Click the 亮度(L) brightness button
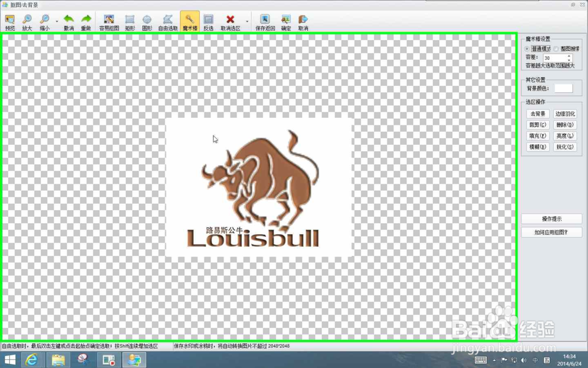This screenshot has width=588, height=368. (564, 136)
